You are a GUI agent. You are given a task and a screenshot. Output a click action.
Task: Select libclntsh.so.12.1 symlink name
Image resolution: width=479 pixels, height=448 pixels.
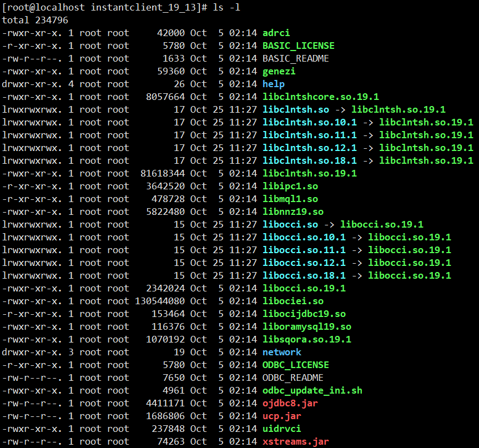[x=310, y=148]
